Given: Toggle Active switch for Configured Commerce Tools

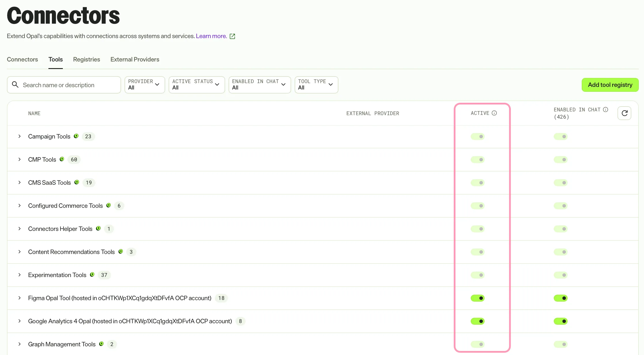Looking at the screenshot, I should tap(478, 206).
